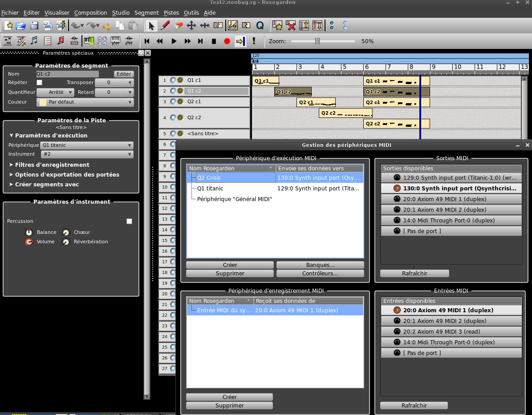Add a track with the star icon
532x415 pixels.
(x=277, y=26)
